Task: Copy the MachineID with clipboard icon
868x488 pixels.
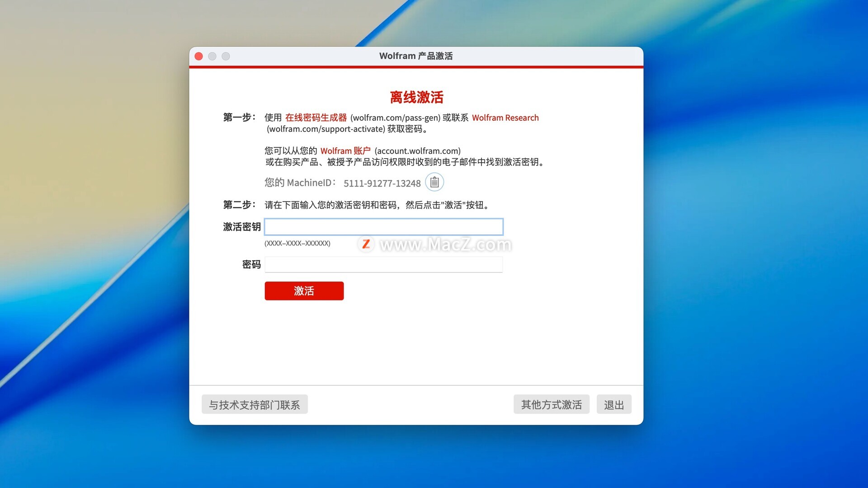Action: pyautogui.click(x=434, y=182)
